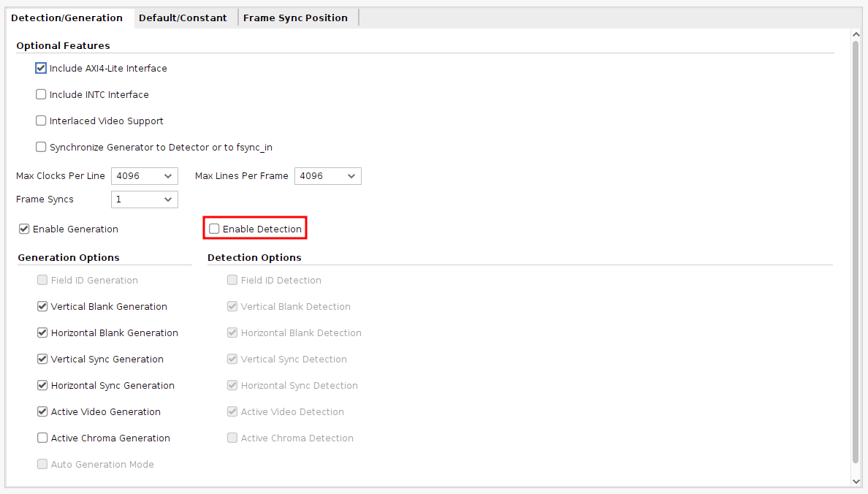This screenshot has height=494, width=868.
Task: Tick the Enable Detection checkbox
Action: 214,229
